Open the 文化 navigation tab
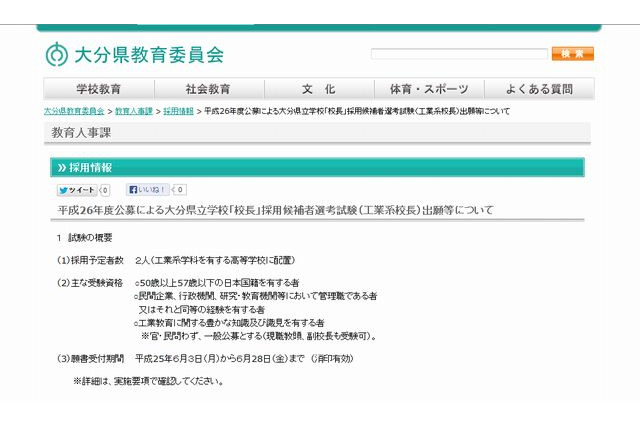Screen dimensions: 640x426 (319, 89)
